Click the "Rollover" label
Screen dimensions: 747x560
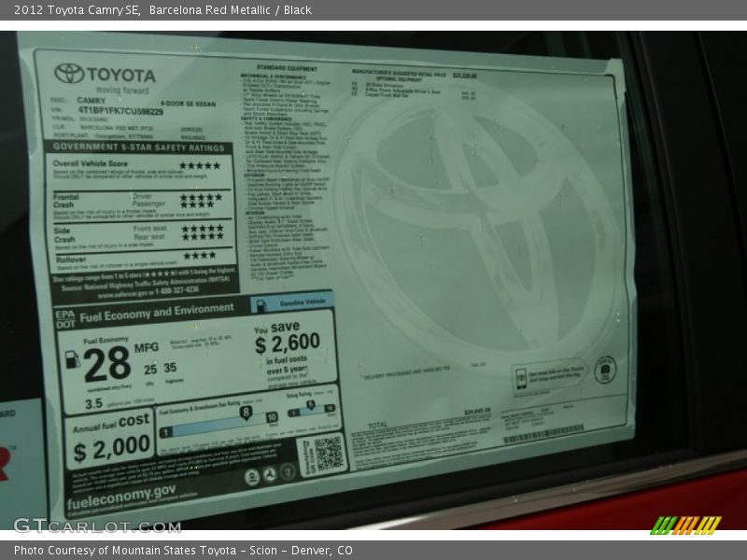[x=71, y=259]
